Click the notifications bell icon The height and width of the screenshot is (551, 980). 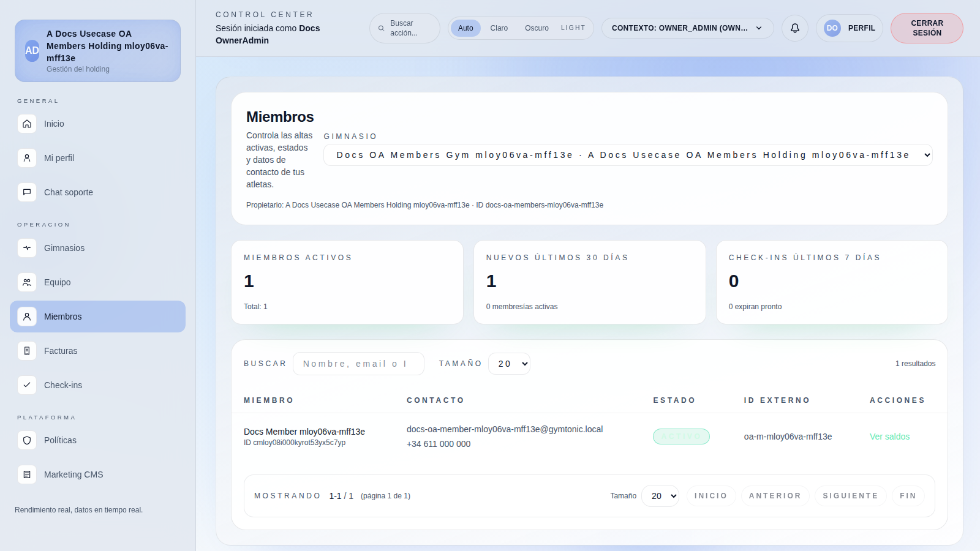pos(794,28)
